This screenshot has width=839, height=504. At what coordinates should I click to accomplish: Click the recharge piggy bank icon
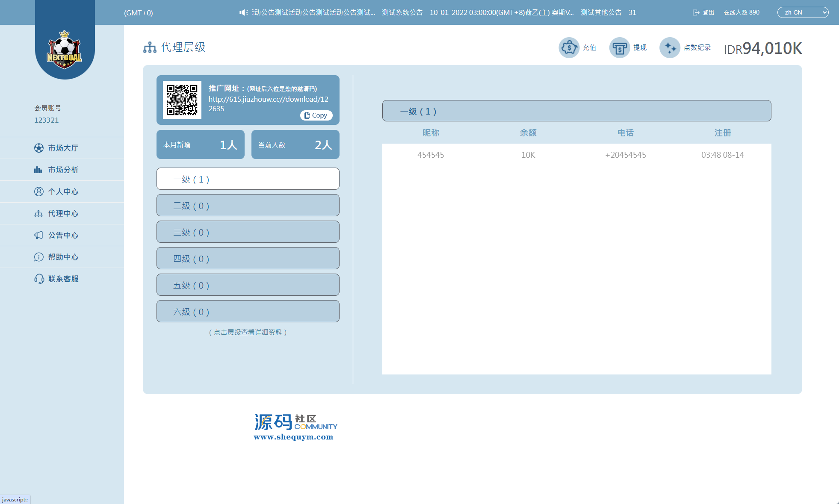point(569,47)
